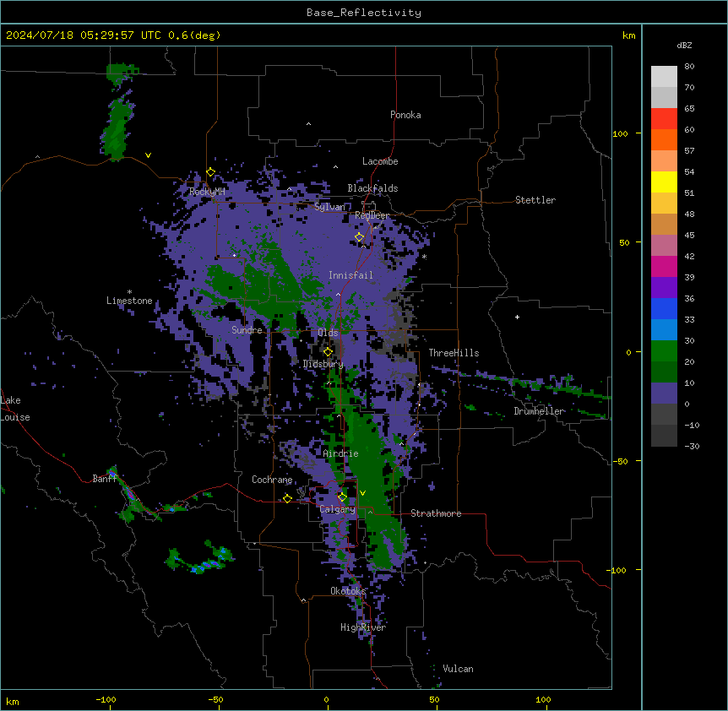Click the yellow V marker east of Calgary
Screen dimensions: 728x711
coord(362,493)
